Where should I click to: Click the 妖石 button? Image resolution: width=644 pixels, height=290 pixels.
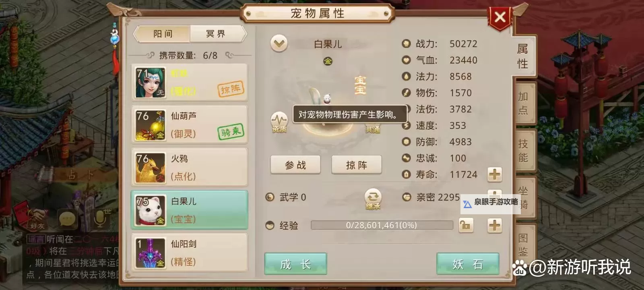point(468,264)
